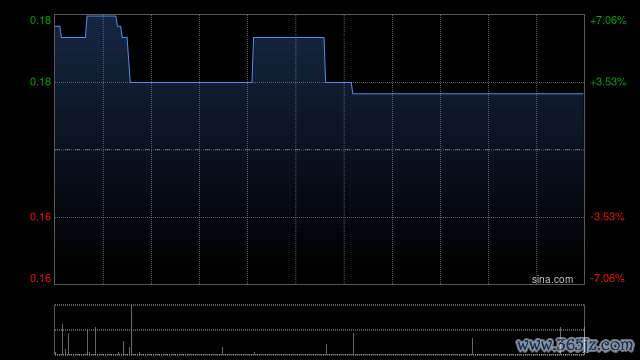Viewport: 640px width, 360px height.
Task: Click the -3.53% red percentage label
Action: coord(607,217)
